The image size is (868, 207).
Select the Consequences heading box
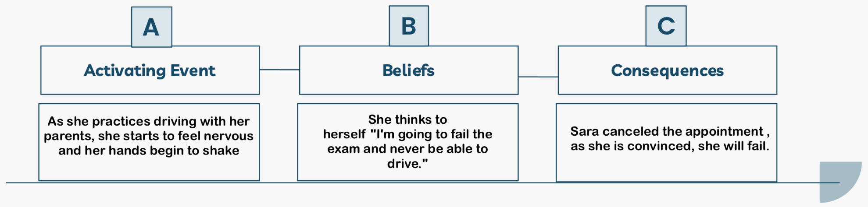[x=667, y=70]
